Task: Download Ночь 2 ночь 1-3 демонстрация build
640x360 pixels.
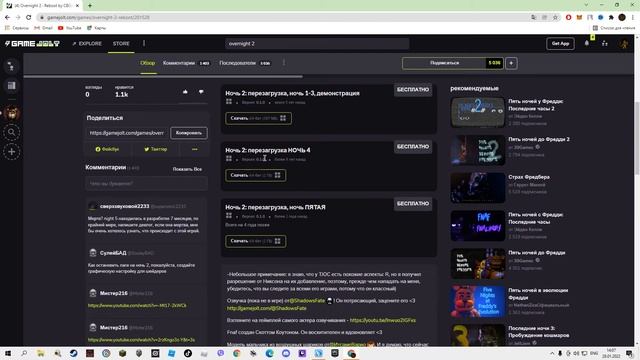Action: pyautogui.click(x=258, y=118)
